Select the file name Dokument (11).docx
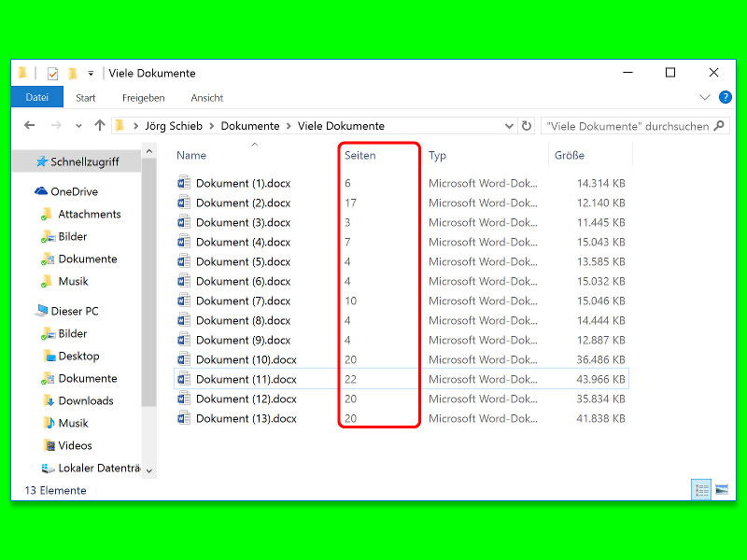The width and height of the screenshot is (747, 560). [x=247, y=379]
